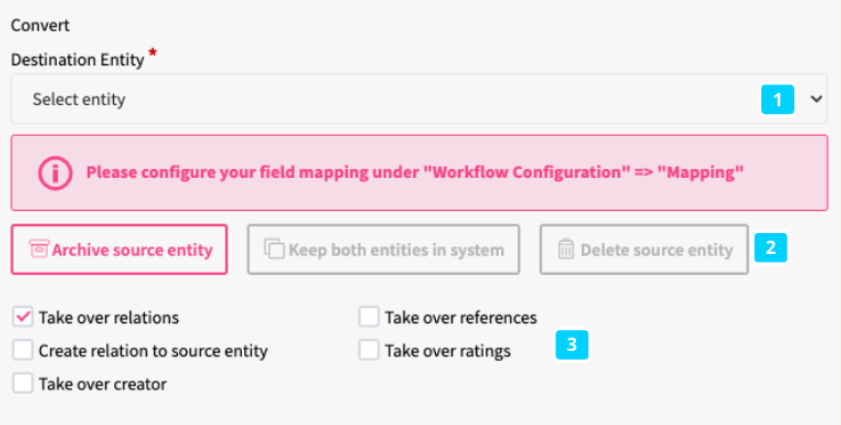
Task: Click the info icon in the pink alert
Action: (56, 172)
